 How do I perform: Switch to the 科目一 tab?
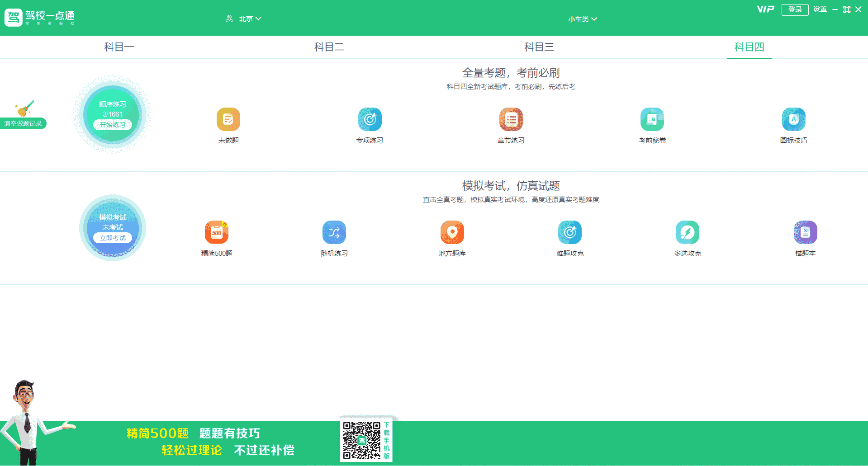click(119, 47)
